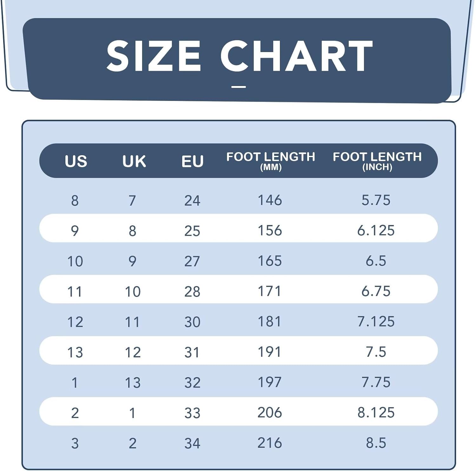Select the 156 mm foot length cell
The width and height of the screenshot is (476, 471).
(270, 230)
